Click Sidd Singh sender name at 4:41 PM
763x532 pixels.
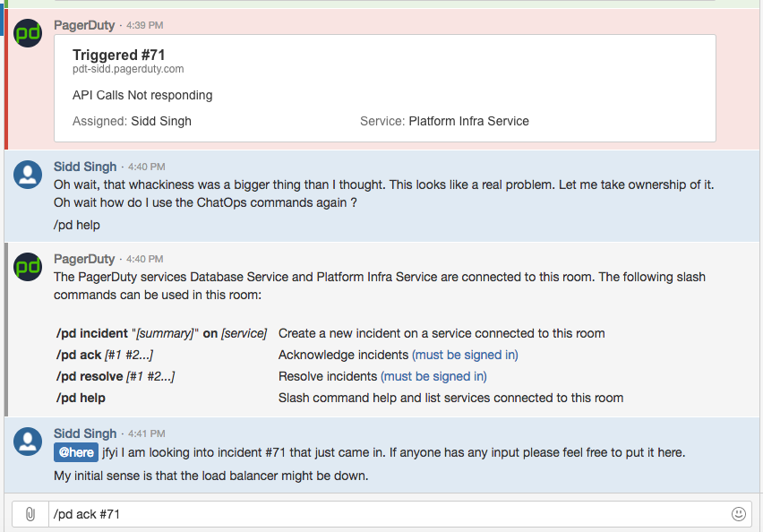[x=85, y=433]
